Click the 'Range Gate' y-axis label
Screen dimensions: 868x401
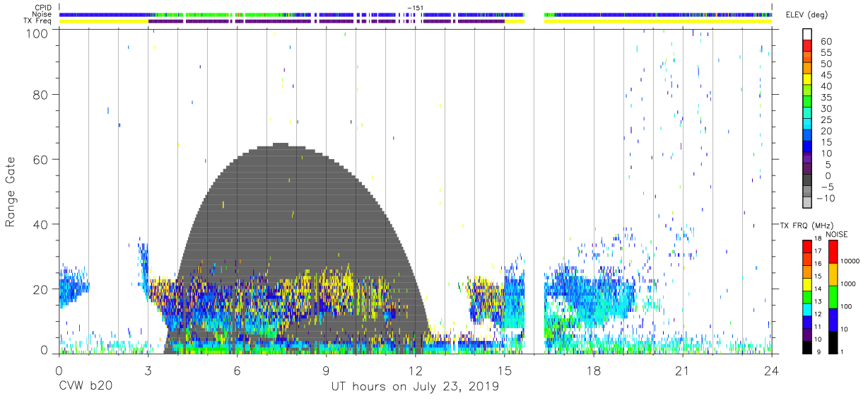tap(11, 192)
